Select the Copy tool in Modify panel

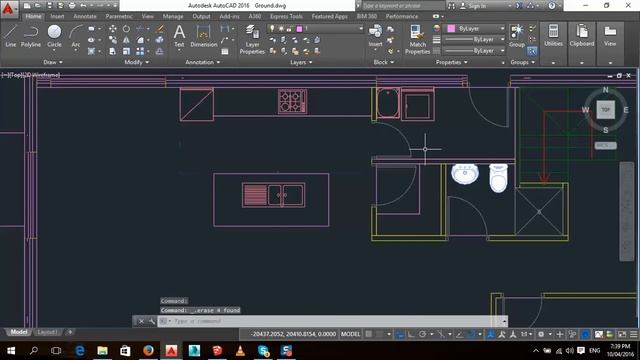(113, 40)
